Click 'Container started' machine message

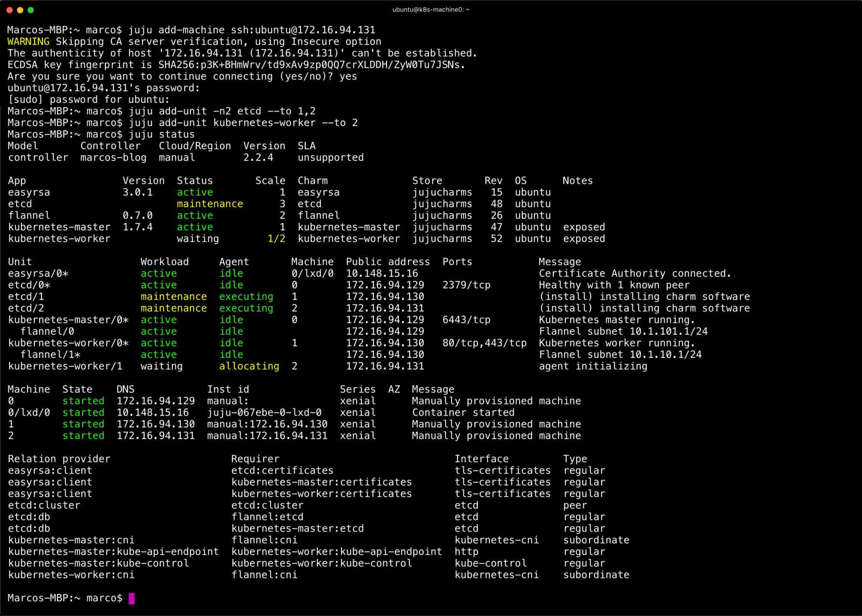463,413
